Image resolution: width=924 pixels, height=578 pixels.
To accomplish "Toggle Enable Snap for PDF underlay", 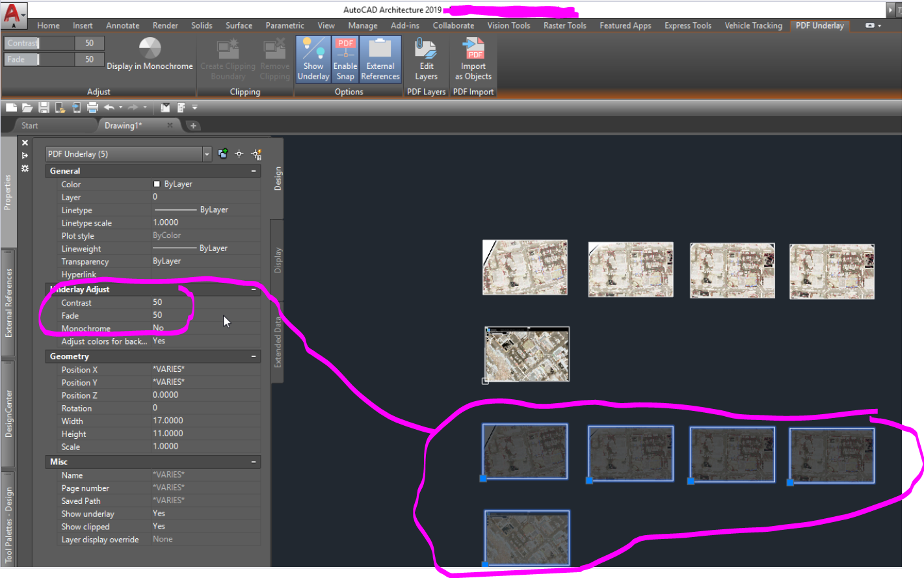I will [345, 59].
